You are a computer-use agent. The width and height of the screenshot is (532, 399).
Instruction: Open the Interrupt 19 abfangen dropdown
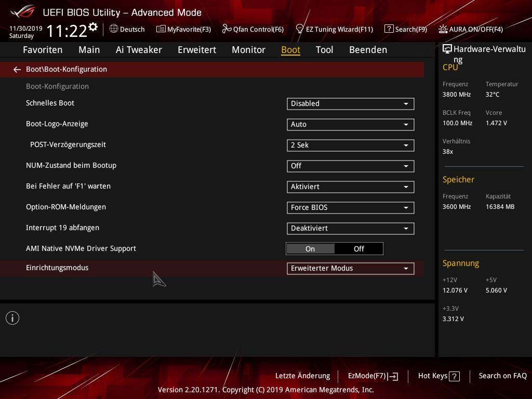[x=351, y=229]
